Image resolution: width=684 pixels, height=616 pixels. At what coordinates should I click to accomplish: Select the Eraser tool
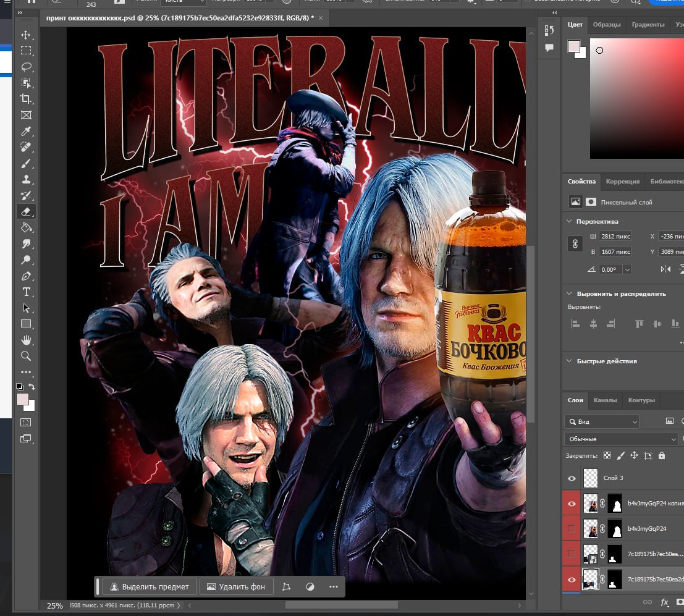(x=26, y=211)
